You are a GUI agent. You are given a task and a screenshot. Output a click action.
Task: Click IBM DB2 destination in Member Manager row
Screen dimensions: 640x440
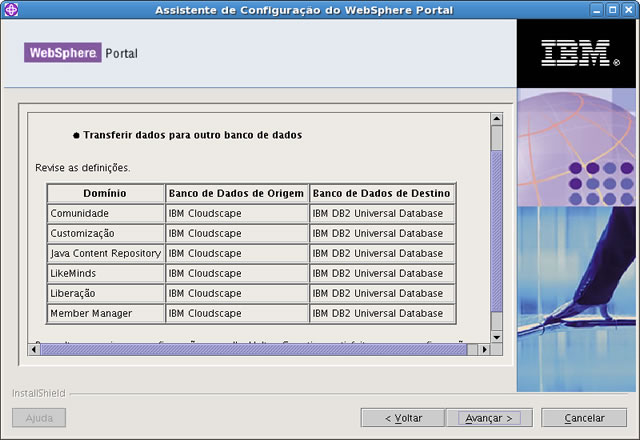(x=382, y=313)
